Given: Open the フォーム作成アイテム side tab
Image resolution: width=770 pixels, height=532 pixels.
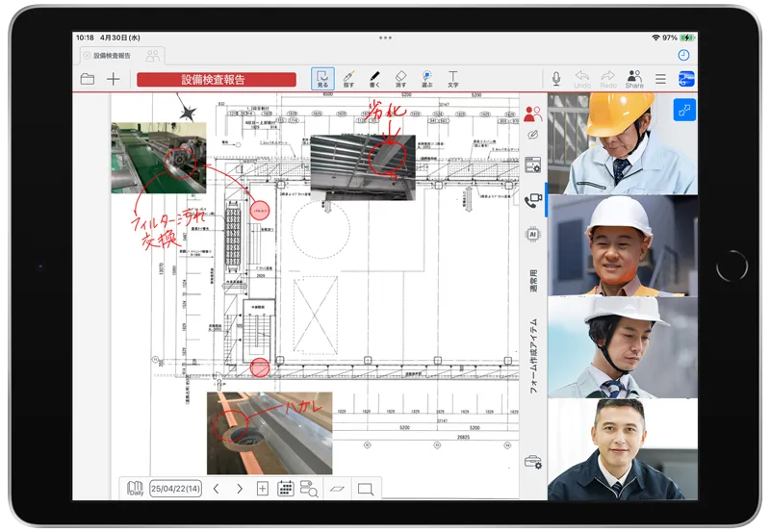Looking at the screenshot, I should click(x=533, y=351).
